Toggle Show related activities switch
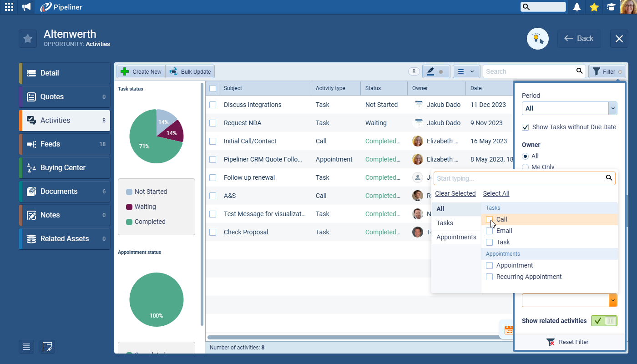 click(604, 321)
